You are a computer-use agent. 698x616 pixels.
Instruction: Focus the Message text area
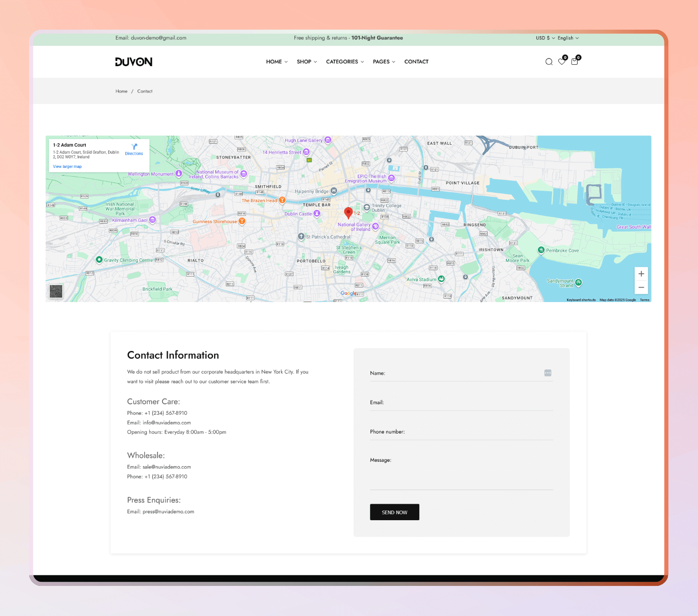(461, 471)
